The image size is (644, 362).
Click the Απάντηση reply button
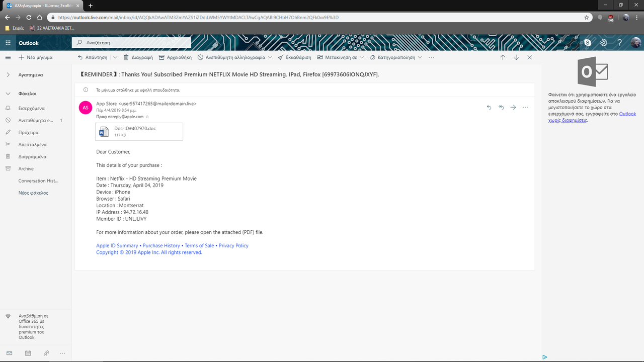[93, 57]
